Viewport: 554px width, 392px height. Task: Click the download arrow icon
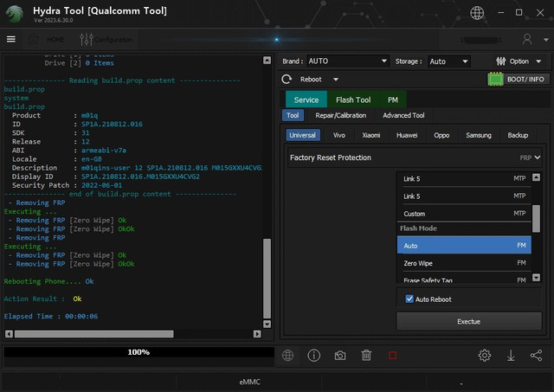coord(511,356)
